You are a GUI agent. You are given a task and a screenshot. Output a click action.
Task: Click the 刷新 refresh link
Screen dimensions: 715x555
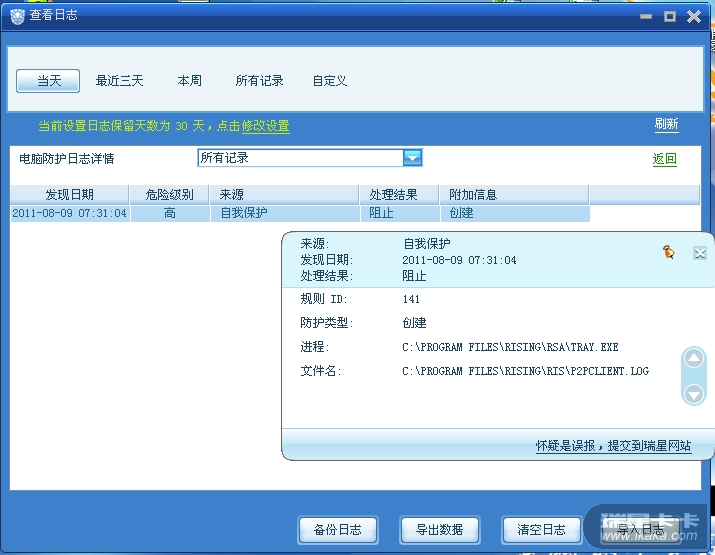tap(666, 124)
